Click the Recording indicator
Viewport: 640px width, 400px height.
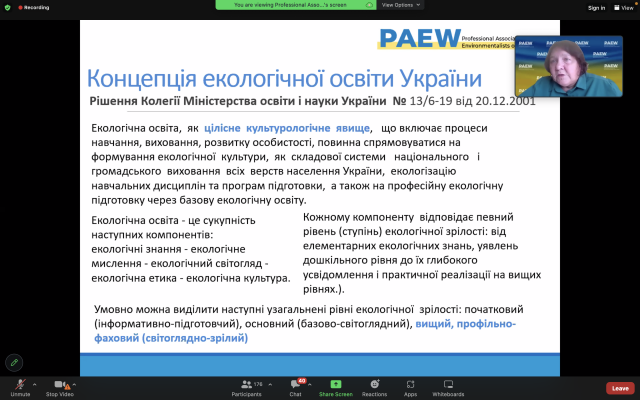(33, 7)
